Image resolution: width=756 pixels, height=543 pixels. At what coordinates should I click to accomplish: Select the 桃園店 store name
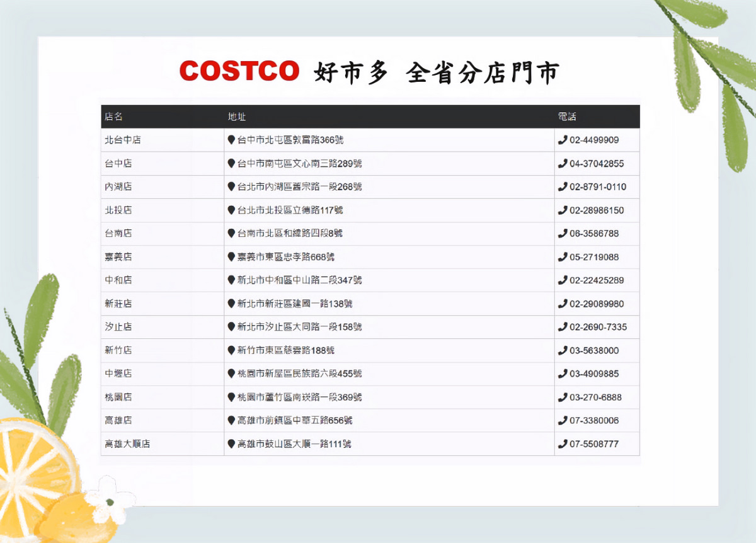click(x=118, y=397)
